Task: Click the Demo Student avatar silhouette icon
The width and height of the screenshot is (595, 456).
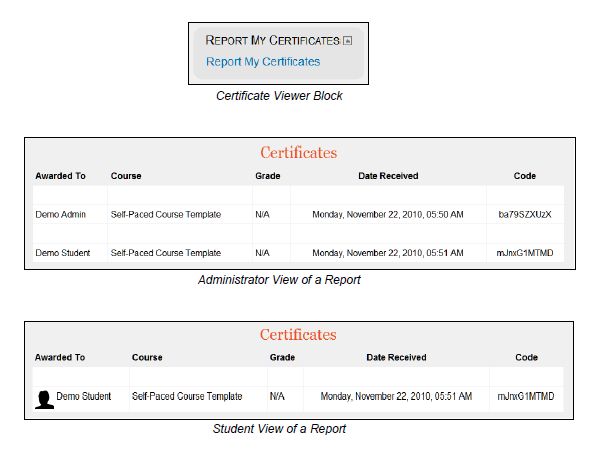Action: coord(44,400)
